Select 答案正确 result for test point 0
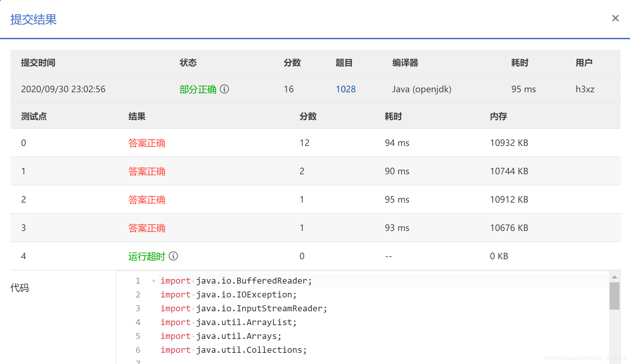This screenshot has height=364, width=630. pyautogui.click(x=147, y=143)
